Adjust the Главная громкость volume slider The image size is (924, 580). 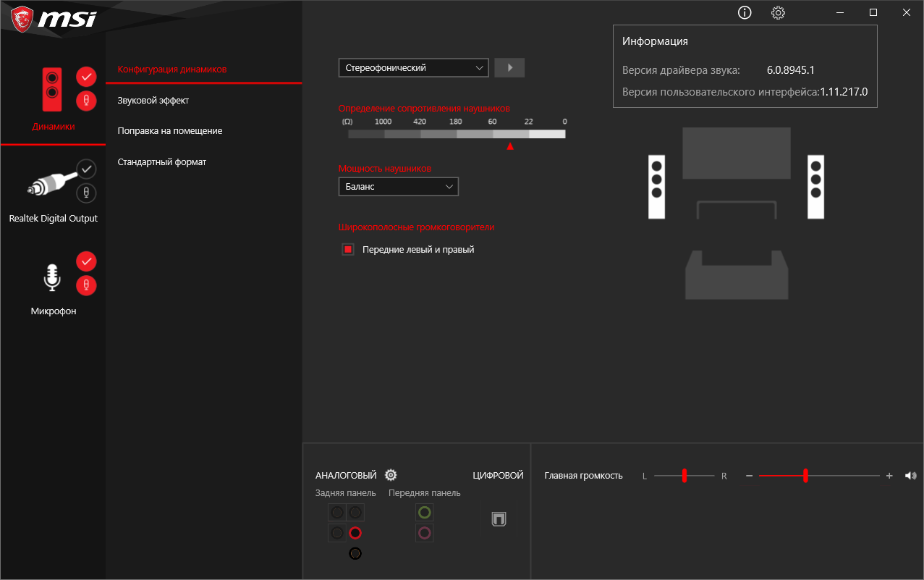point(819,476)
